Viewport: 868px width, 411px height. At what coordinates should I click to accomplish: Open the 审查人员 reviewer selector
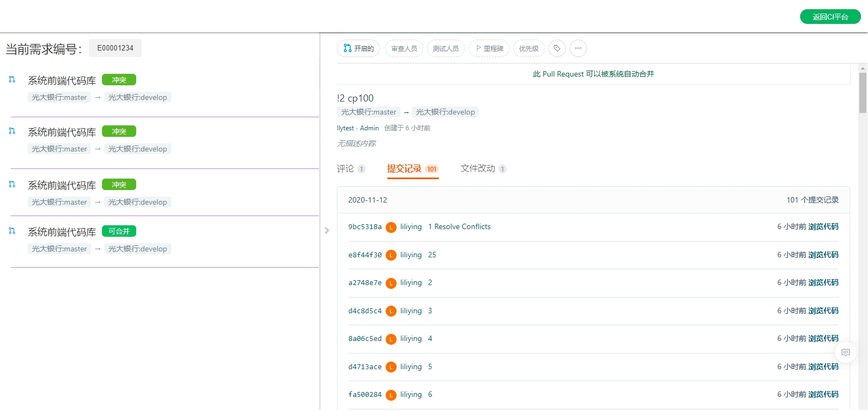pyautogui.click(x=404, y=48)
